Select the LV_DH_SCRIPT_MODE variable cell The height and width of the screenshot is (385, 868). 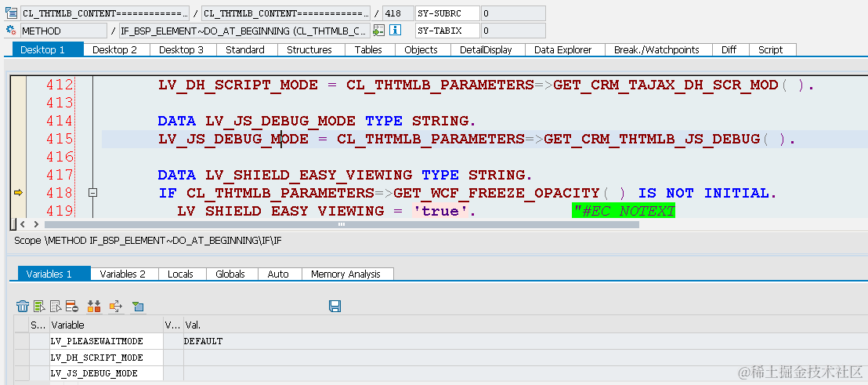pos(107,358)
